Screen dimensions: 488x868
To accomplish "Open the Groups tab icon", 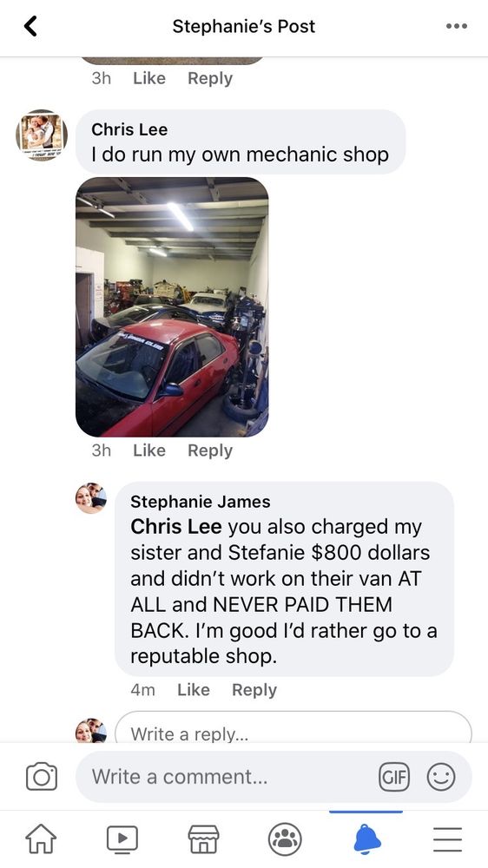I will 285,839.
